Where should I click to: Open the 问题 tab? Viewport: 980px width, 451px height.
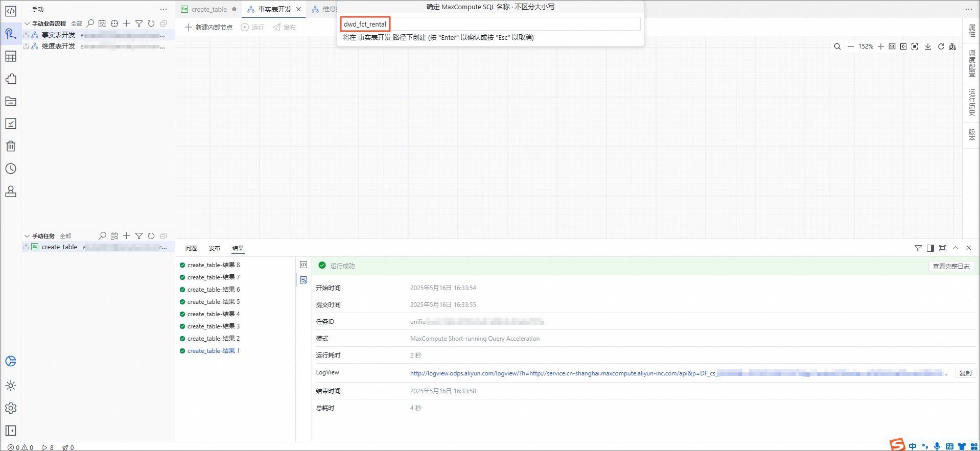click(191, 248)
